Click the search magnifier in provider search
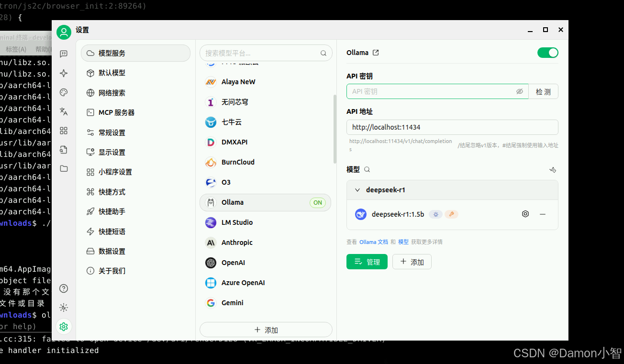This screenshot has height=364, width=624. pyautogui.click(x=323, y=53)
